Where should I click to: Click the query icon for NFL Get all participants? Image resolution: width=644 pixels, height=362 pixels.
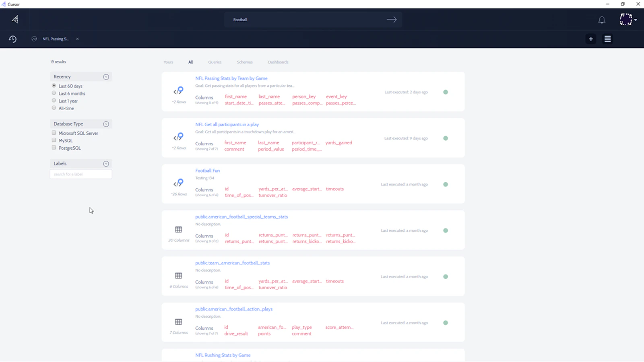coord(178,137)
